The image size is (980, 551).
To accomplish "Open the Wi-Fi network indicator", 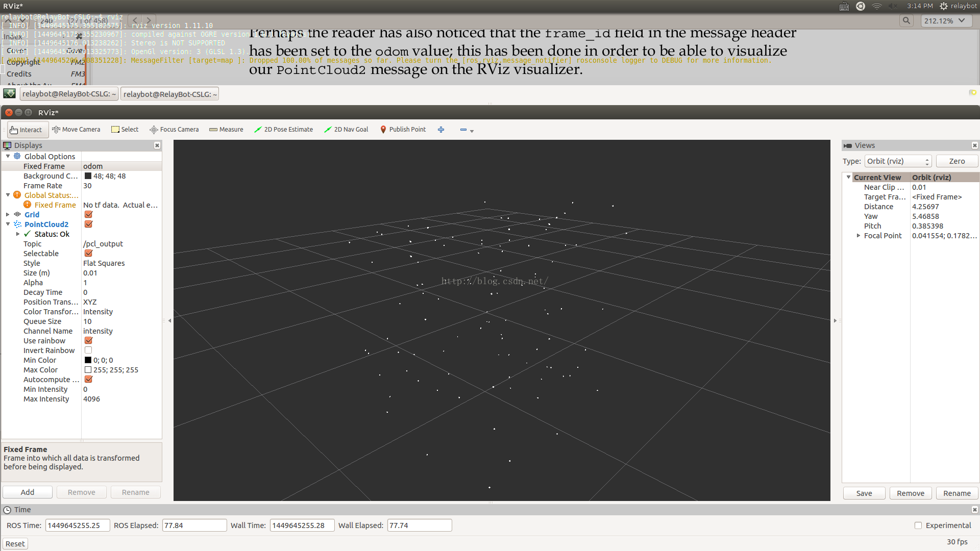I will (877, 6).
